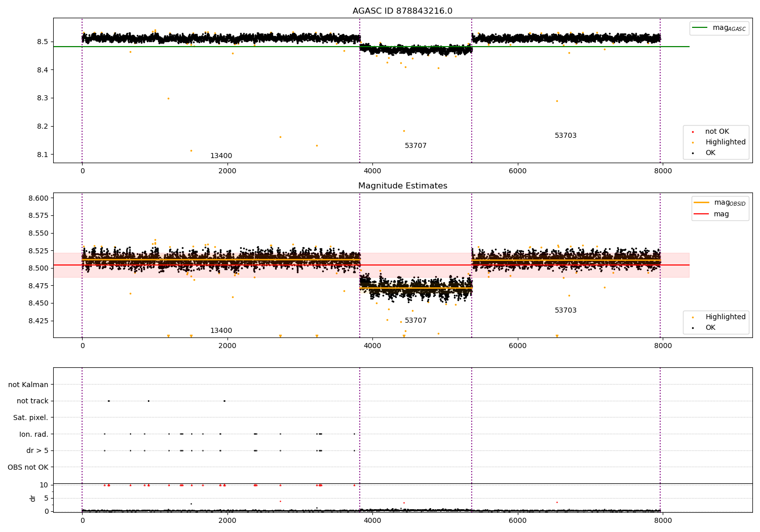Click the 8.1 tick on top plot
760x532 pixels.
pos(43,155)
